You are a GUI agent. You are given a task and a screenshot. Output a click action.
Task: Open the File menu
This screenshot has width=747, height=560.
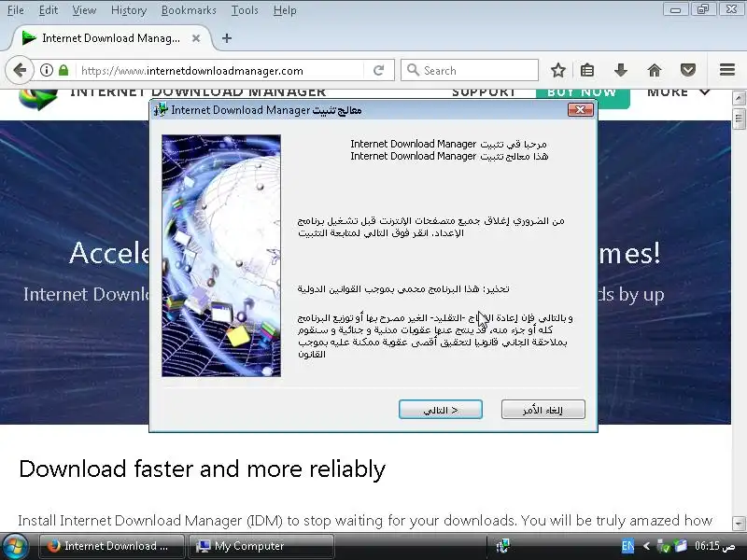[x=15, y=10]
